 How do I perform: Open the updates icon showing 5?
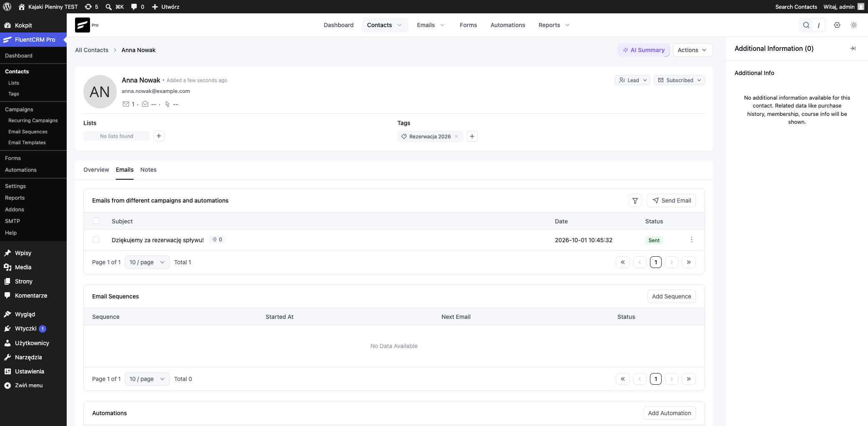click(91, 7)
